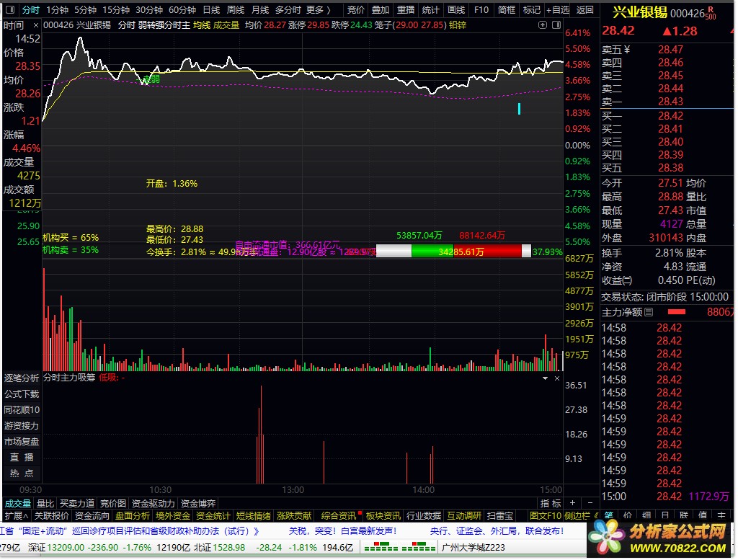Select the 画线 drawing tool
Viewport: 738px width, 560px height.
click(455, 10)
